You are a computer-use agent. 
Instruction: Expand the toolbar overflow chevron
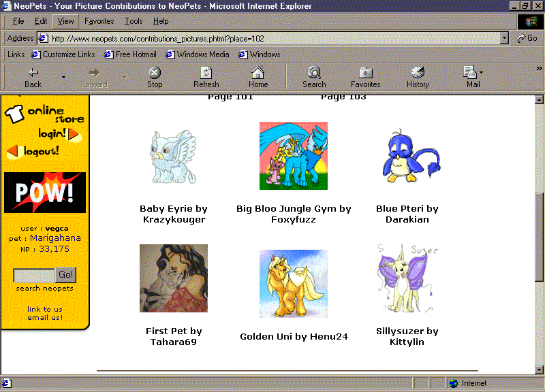(x=539, y=69)
